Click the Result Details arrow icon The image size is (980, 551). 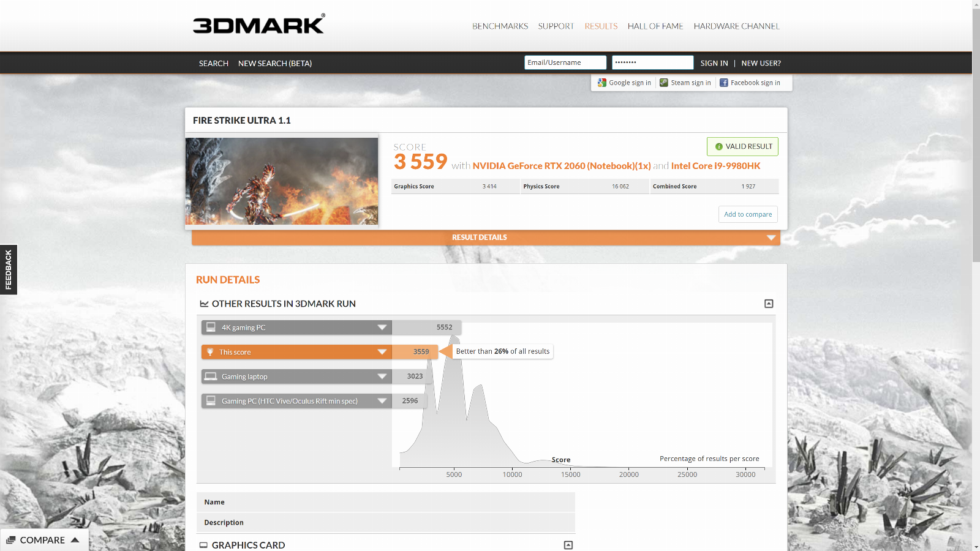click(771, 238)
